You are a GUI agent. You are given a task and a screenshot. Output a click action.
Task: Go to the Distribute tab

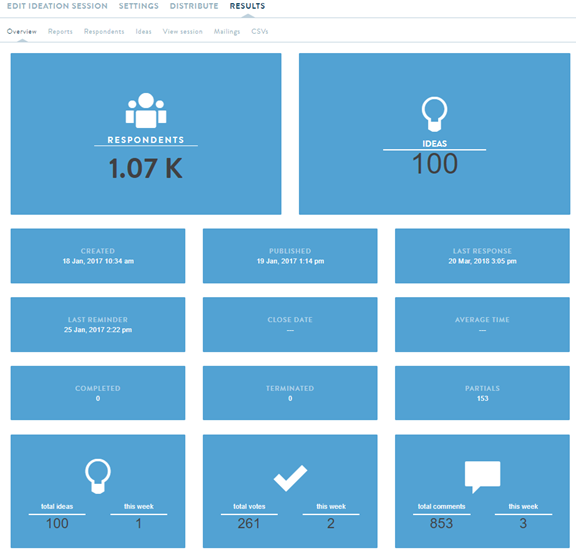(194, 6)
